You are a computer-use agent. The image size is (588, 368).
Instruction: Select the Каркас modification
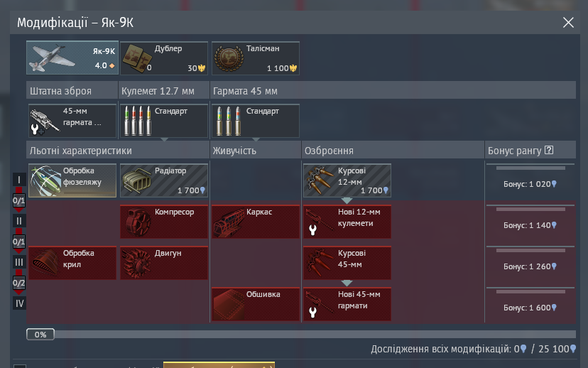pos(256,222)
